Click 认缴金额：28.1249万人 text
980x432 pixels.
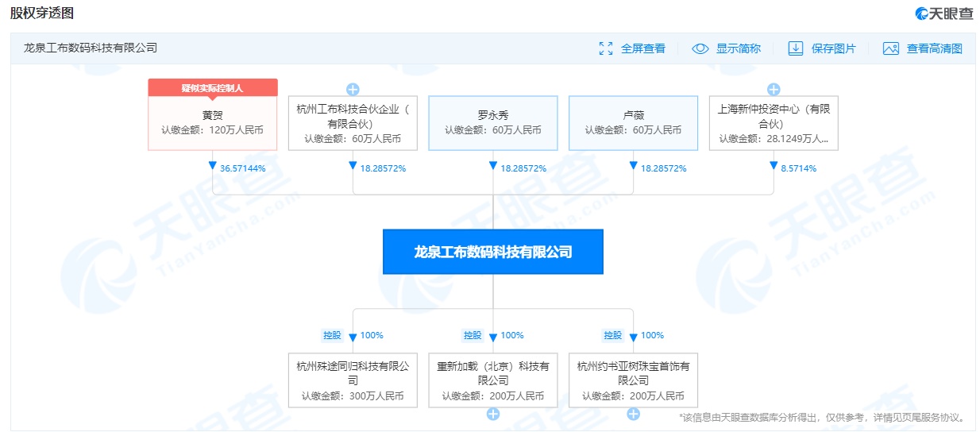[x=774, y=138]
